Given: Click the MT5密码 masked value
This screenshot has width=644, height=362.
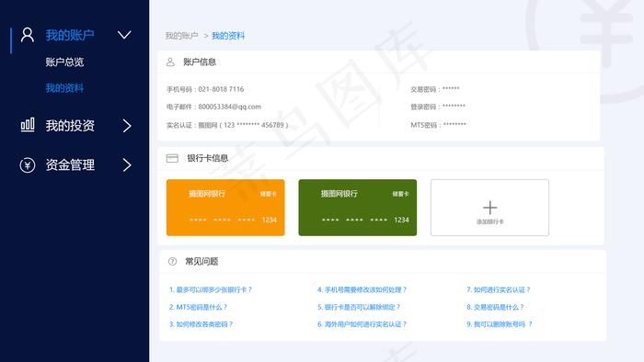Looking at the screenshot, I should pos(454,125).
